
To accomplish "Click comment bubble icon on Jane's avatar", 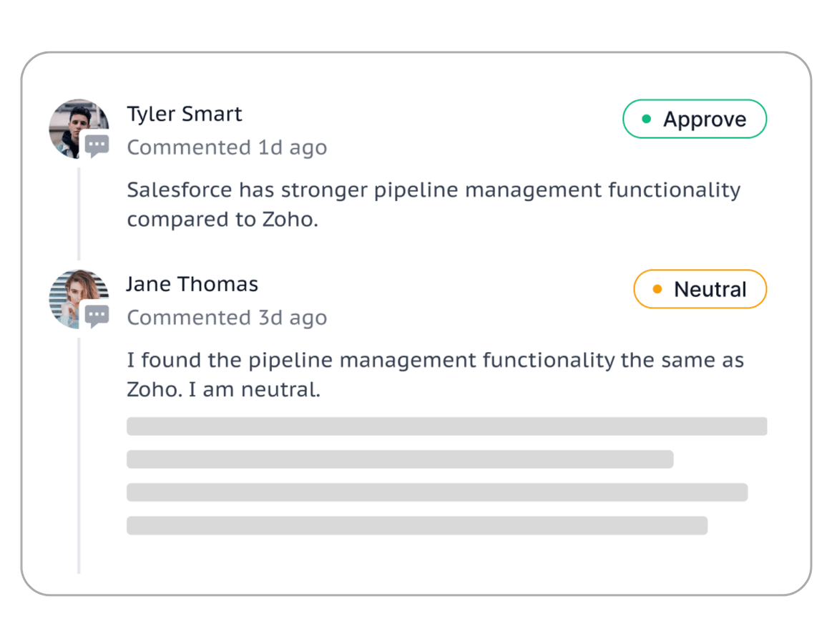I will [x=97, y=316].
